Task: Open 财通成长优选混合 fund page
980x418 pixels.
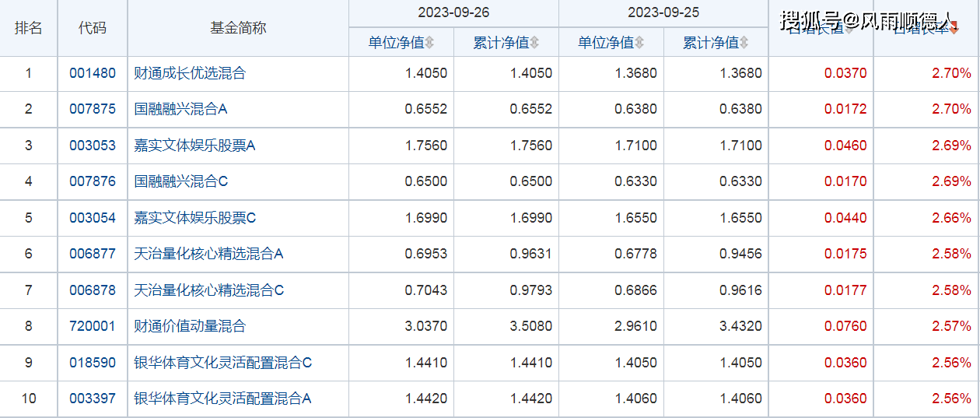Action: click(190, 73)
